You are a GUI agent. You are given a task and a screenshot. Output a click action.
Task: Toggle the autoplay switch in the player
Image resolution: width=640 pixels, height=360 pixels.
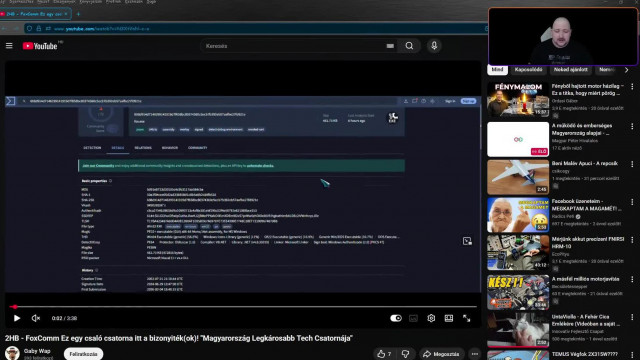click(x=396, y=318)
